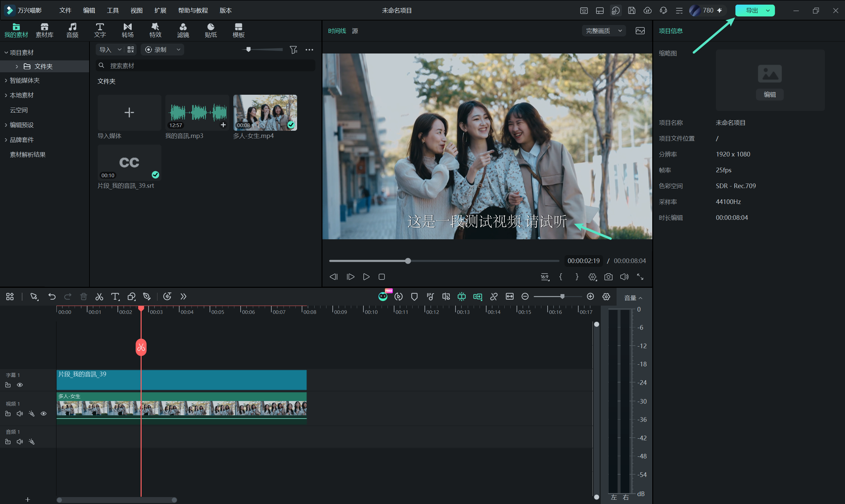Toggle visibility of 字幕 1 track
This screenshot has width=845, height=504.
(20, 385)
